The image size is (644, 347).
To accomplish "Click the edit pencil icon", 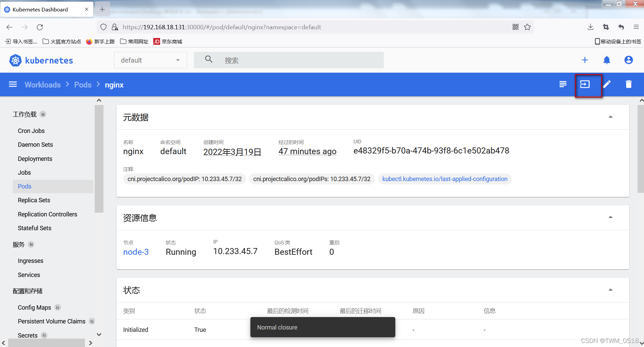I will (x=607, y=84).
